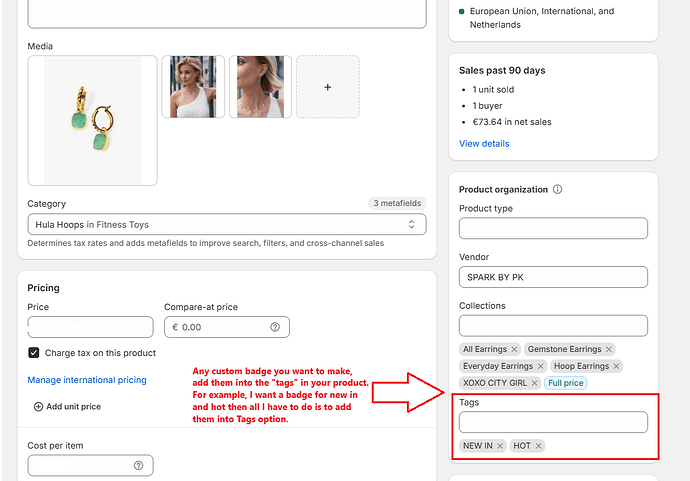This screenshot has height=481, width=690.
Task: Click the Product type field
Action: (553, 229)
